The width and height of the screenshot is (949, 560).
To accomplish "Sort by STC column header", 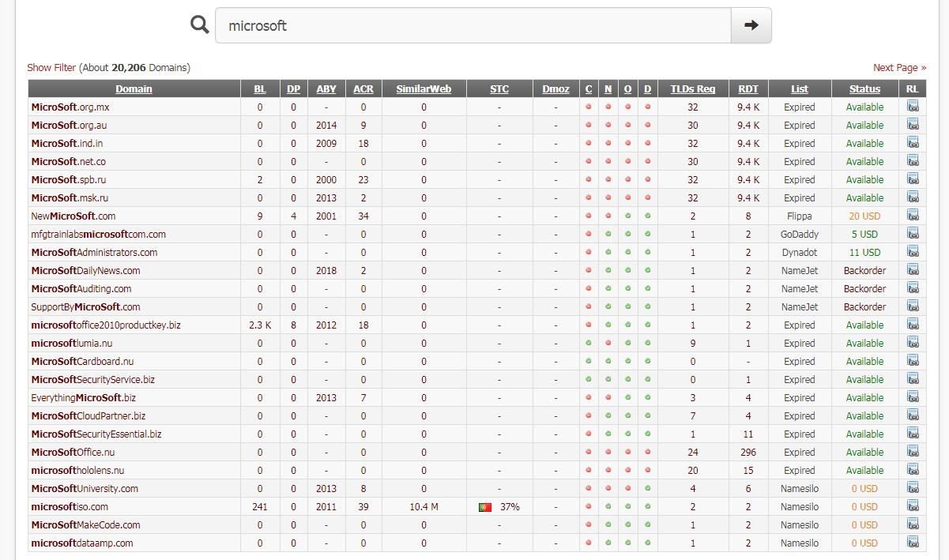I will point(499,89).
